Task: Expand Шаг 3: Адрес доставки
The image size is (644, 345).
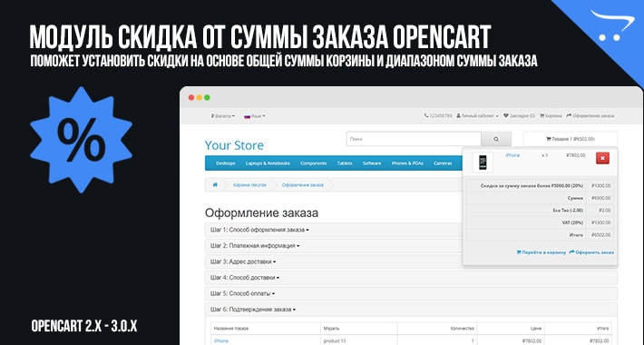Action: coord(243,261)
